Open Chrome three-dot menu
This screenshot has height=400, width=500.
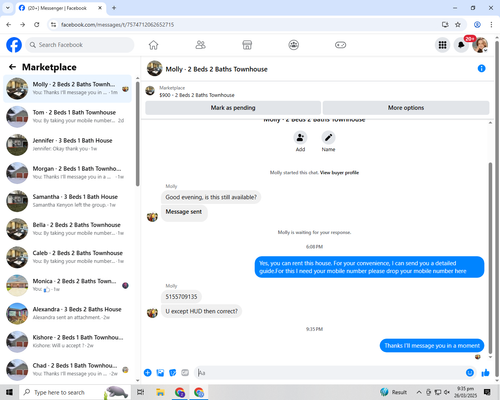tap(491, 25)
